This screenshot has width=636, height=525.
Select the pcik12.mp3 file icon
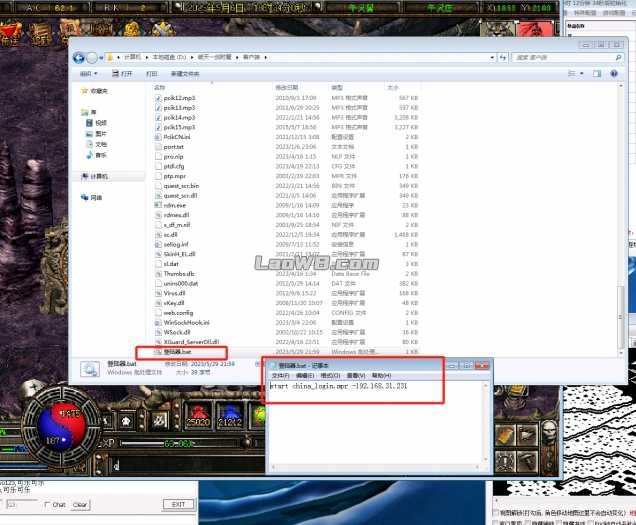click(x=158, y=98)
